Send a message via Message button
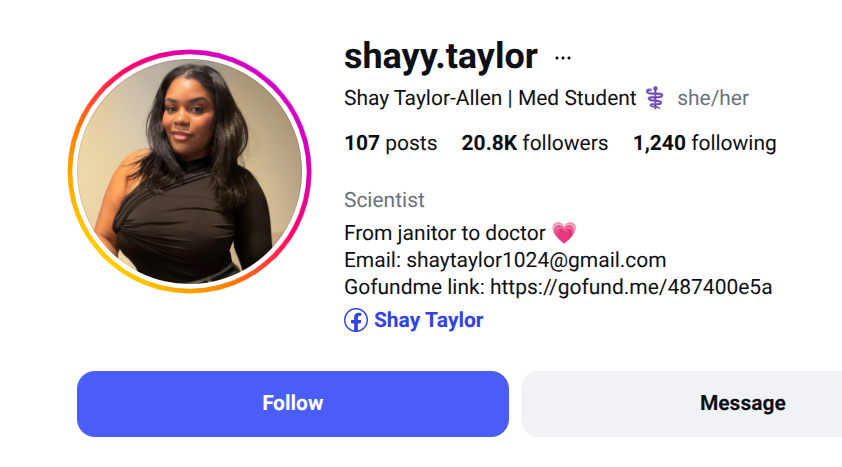Screen dimensions: 842x467 (682, 404)
